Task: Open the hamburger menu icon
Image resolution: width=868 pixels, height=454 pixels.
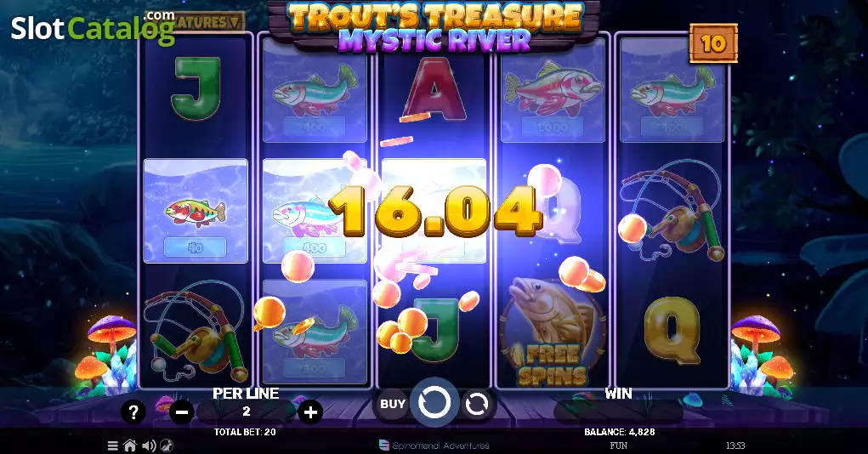Action: coord(112,445)
